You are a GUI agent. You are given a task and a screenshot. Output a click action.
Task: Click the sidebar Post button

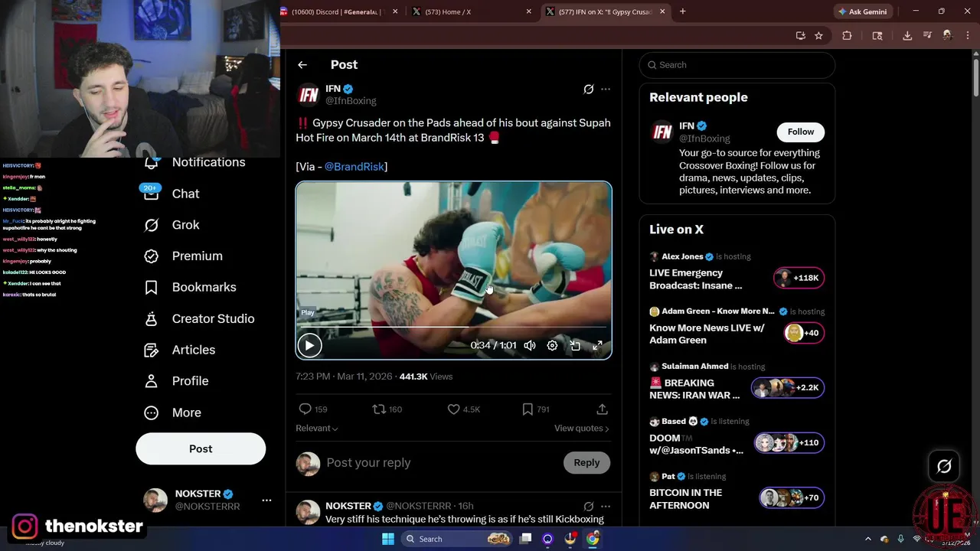(x=201, y=449)
